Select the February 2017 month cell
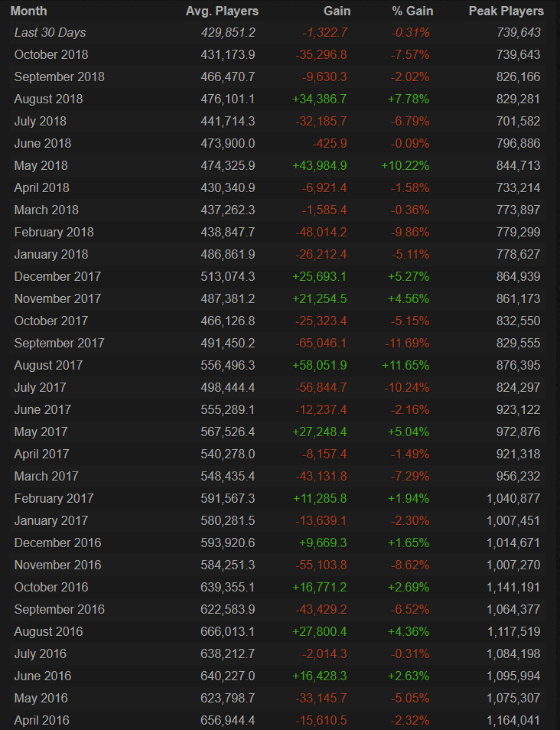 (x=54, y=498)
